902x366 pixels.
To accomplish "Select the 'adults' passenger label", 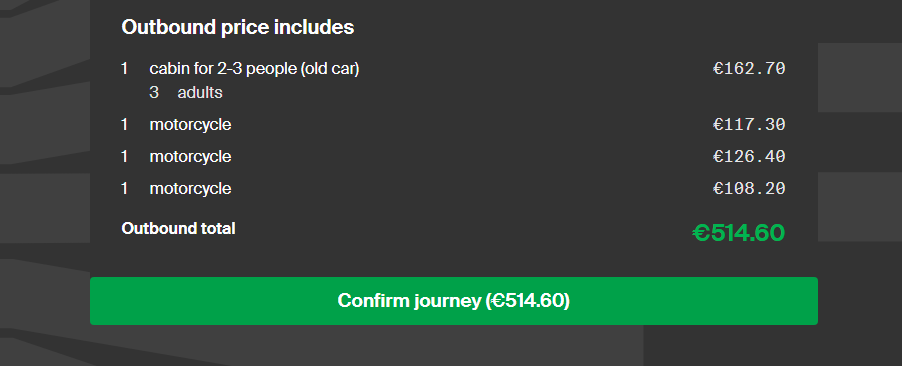I will [x=200, y=93].
